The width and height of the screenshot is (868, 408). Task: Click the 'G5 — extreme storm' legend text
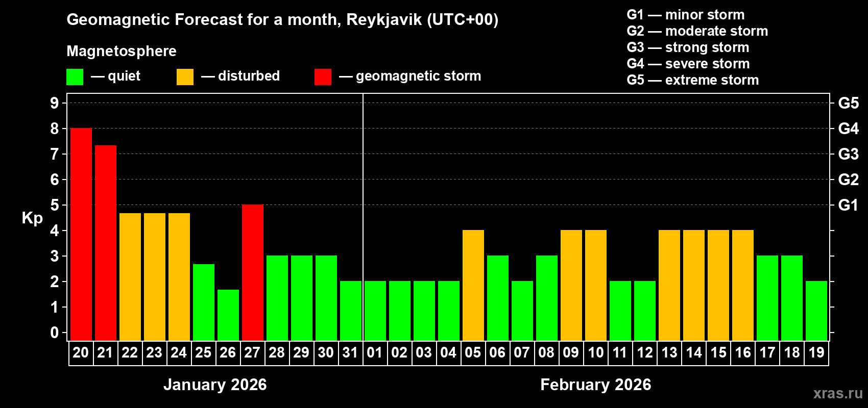coord(693,80)
